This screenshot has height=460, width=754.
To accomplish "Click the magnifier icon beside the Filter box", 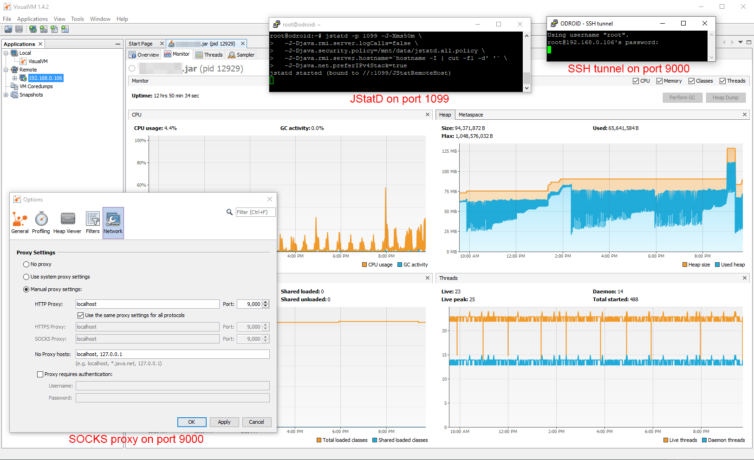I will [229, 212].
